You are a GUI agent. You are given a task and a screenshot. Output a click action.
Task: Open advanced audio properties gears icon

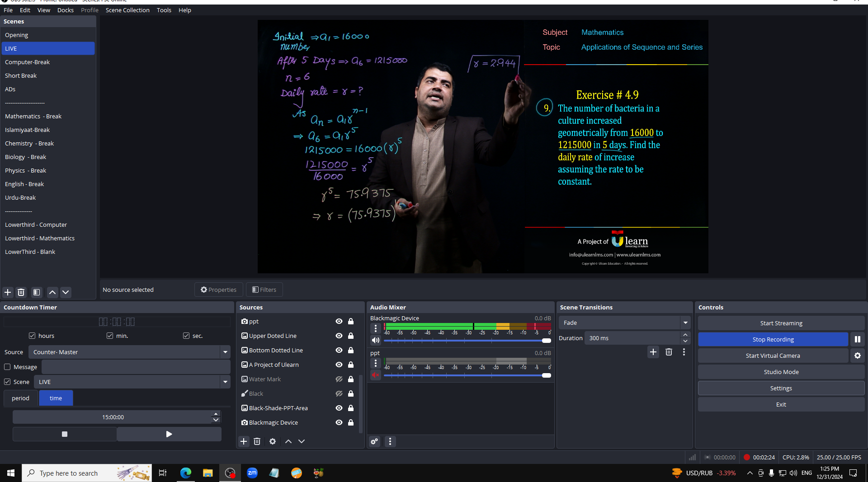(x=374, y=441)
